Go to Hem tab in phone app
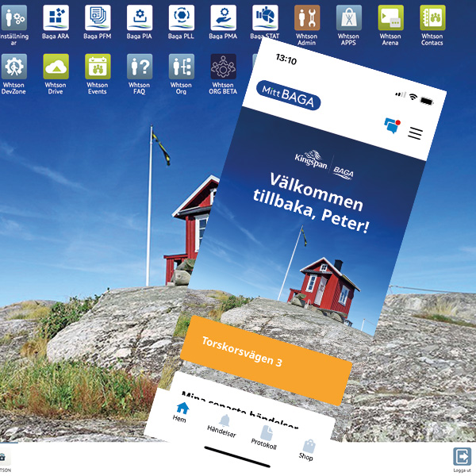Viewport: 476px width, 476px height. [x=181, y=412]
